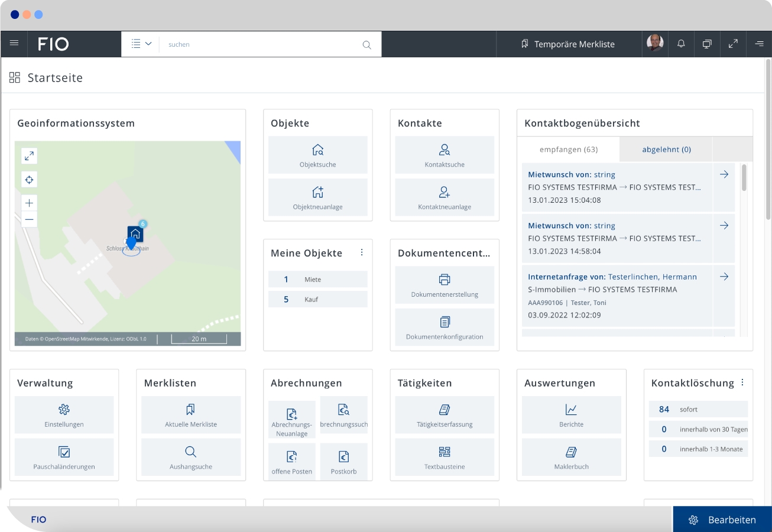772x532 pixels.
Task: Open Tätigkeitserfassung
Action: click(445, 415)
